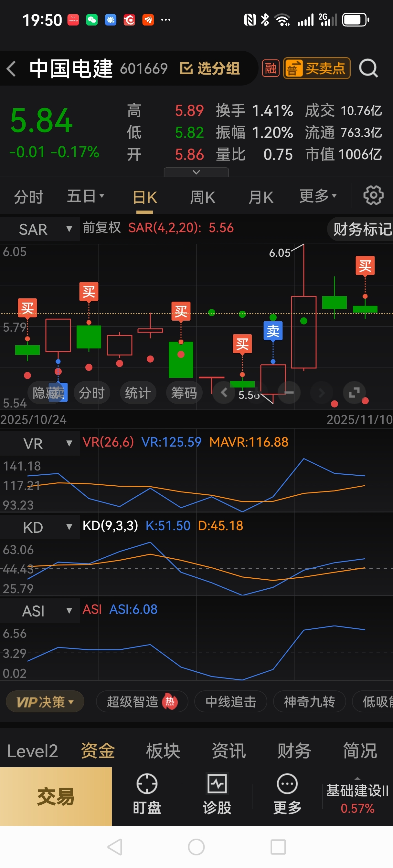Move chart left with arrow button
This screenshot has height=868, width=393.
tap(224, 393)
